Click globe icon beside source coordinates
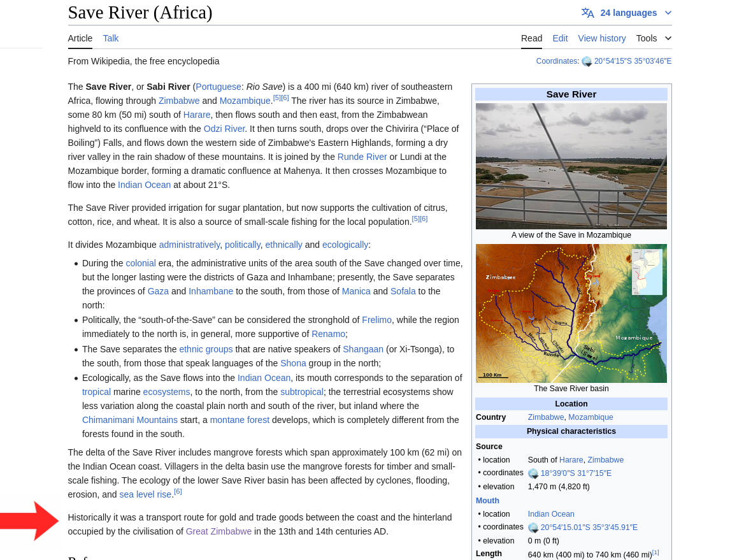This screenshot has height=560, width=730. pyautogui.click(x=533, y=473)
